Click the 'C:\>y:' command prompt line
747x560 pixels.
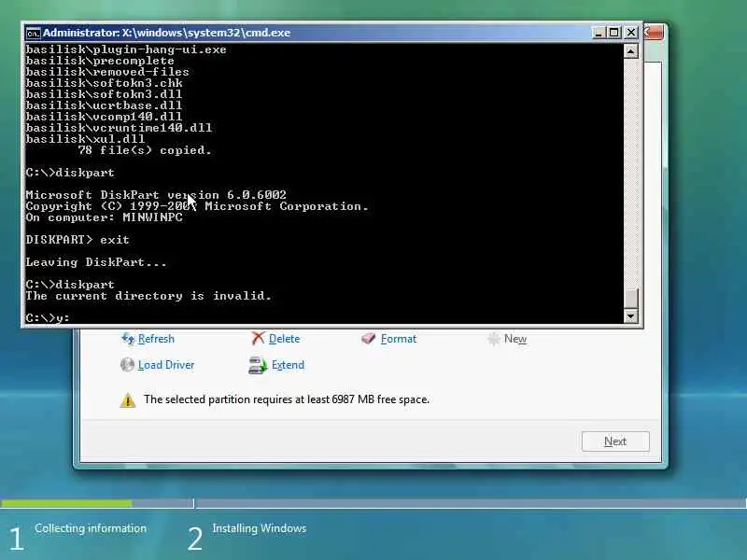[48, 317]
